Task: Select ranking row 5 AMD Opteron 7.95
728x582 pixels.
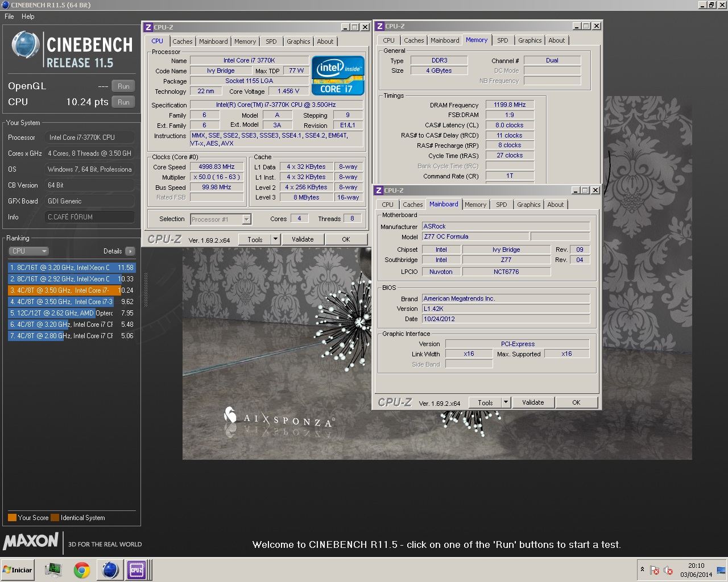Action: 72,313
